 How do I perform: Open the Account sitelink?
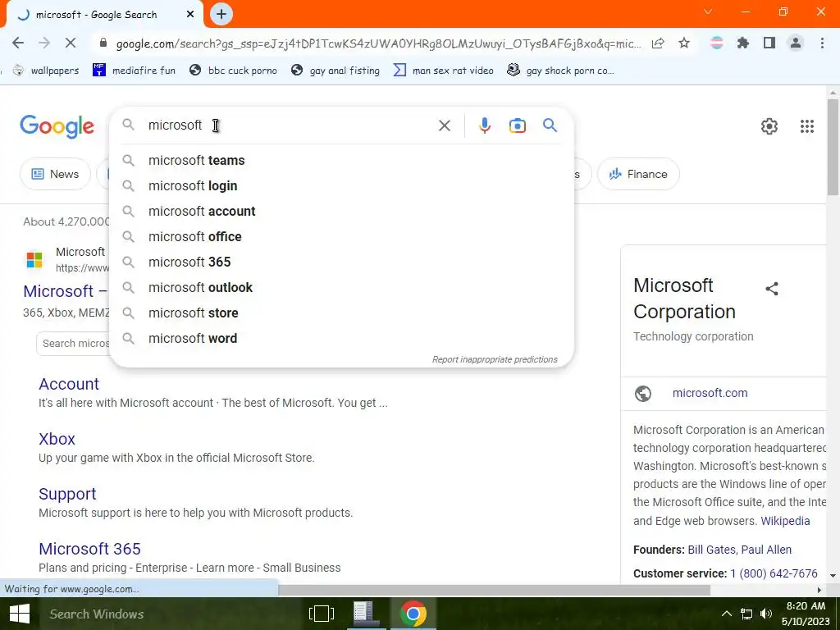point(69,384)
